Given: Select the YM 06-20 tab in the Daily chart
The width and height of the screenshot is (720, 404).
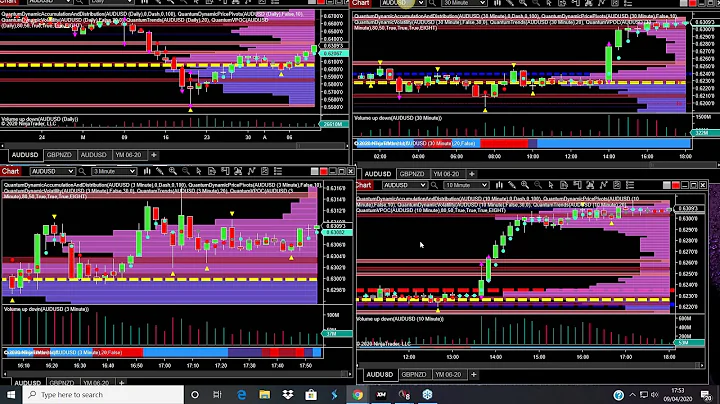Looking at the screenshot, I should tap(128, 155).
